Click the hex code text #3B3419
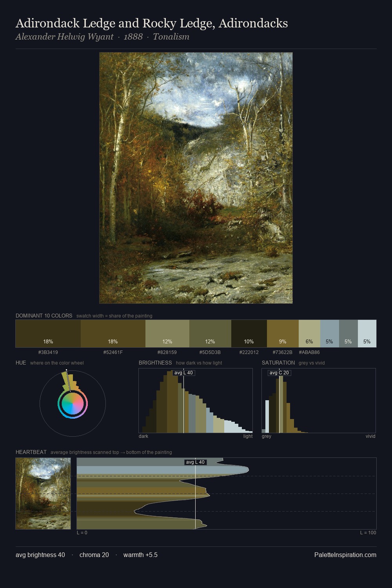The width and height of the screenshot is (392, 588). 48,352
